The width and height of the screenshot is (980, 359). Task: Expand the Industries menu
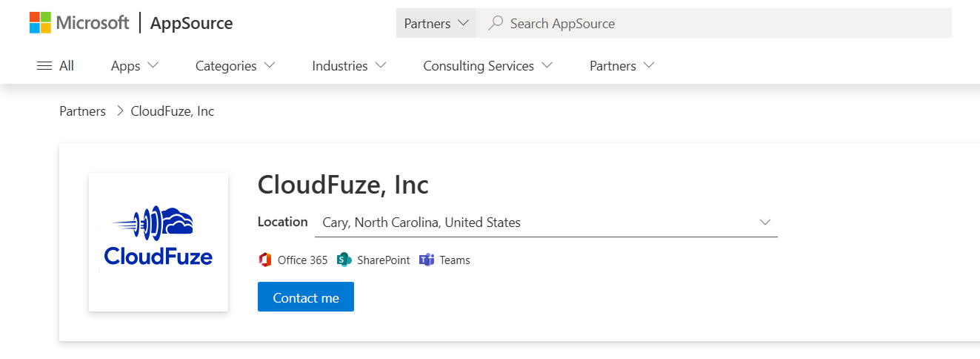point(349,65)
